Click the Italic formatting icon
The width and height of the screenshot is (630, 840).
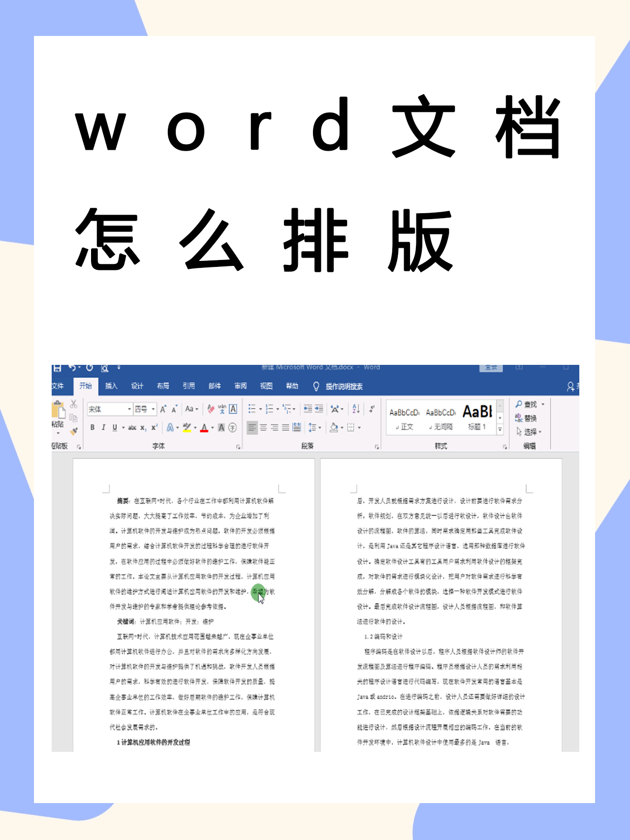click(103, 427)
